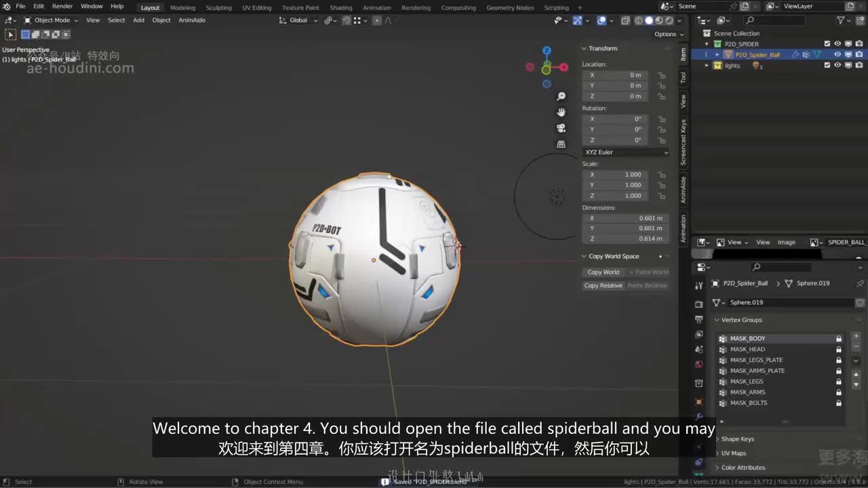Click Rotation Z value field

[615, 140]
